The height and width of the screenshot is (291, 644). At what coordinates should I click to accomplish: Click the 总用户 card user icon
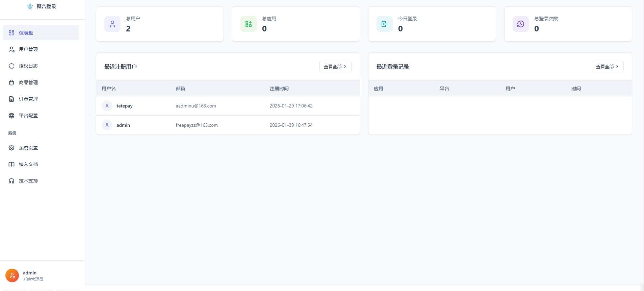(x=112, y=24)
